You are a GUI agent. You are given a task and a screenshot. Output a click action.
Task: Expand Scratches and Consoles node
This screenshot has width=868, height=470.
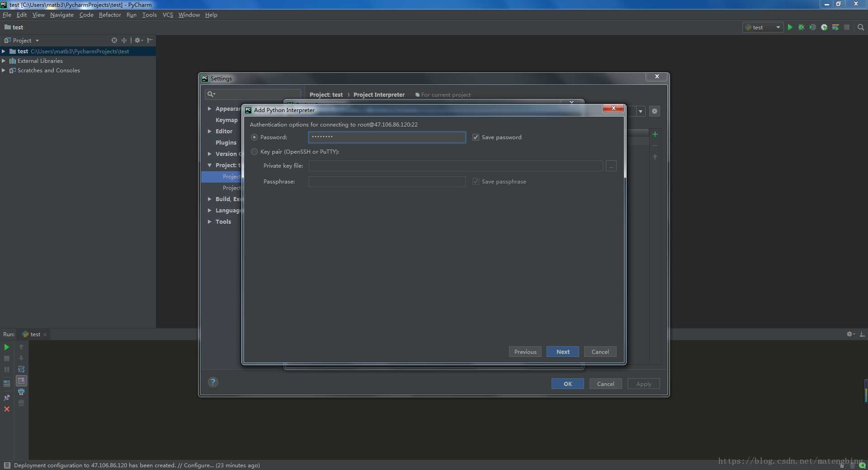pyautogui.click(x=4, y=70)
